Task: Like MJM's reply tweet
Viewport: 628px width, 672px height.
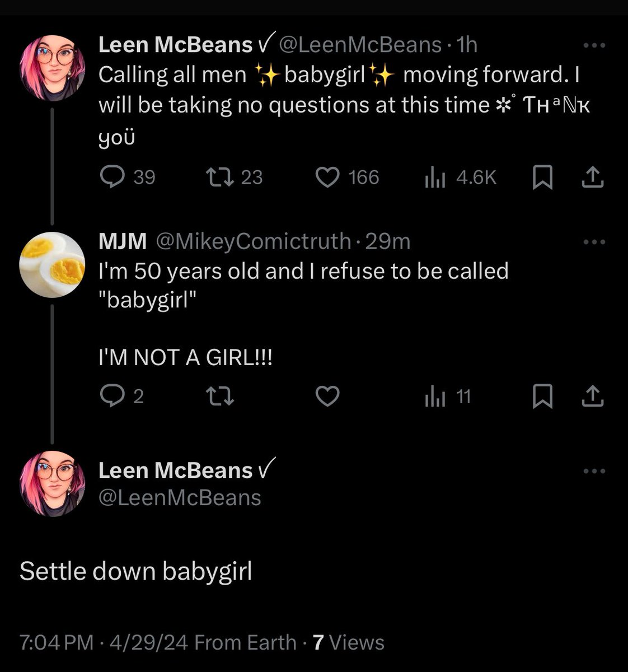Action: 328,396
